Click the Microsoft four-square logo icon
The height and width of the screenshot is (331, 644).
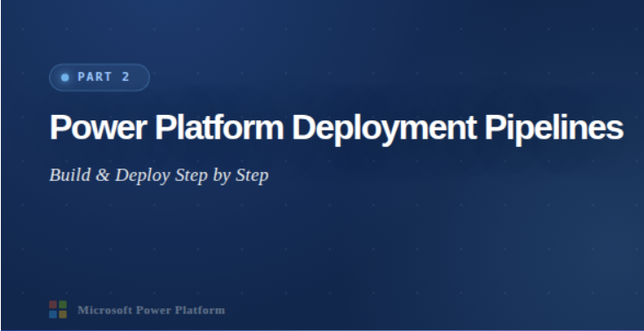tap(58, 310)
